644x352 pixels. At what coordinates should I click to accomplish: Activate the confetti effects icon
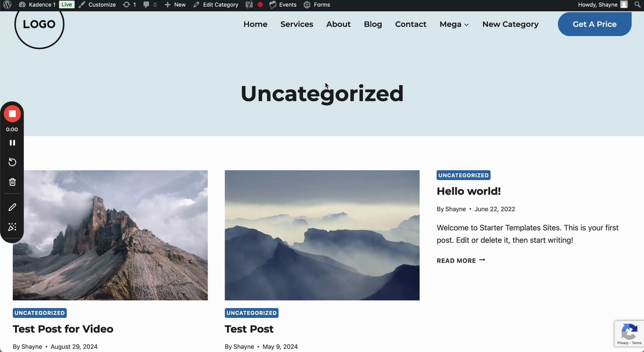(x=12, y=227)
